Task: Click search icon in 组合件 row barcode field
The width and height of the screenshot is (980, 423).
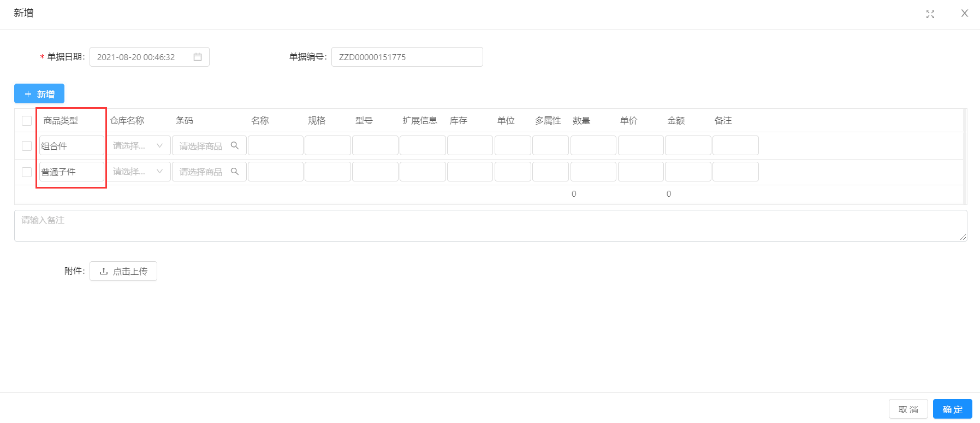Action: (x=235, y=145)
